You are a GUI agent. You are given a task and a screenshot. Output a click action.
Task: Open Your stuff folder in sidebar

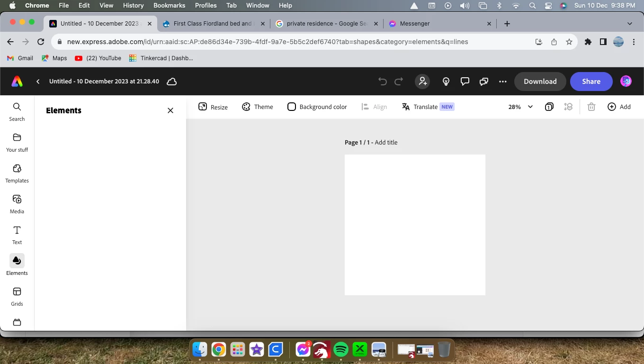pyautogui.click(x=17, y=143)
